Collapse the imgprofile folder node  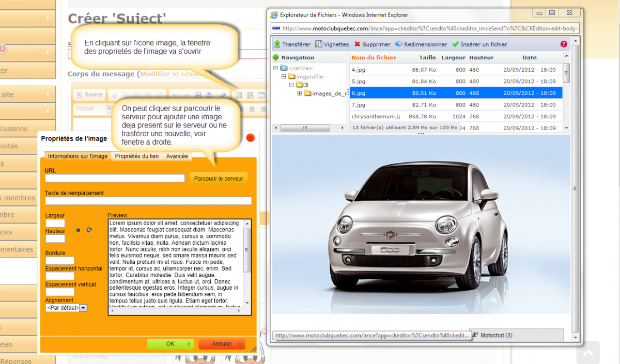pos(284,76)
